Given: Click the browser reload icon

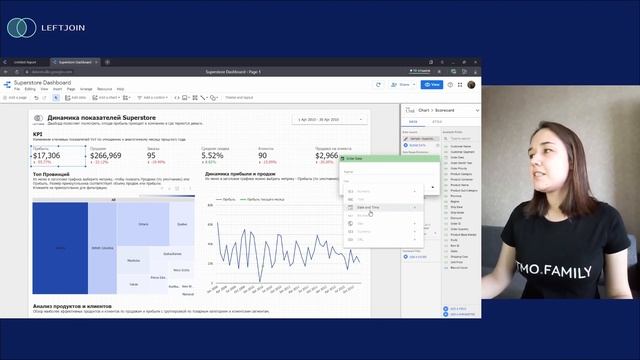Looking at the screenshot, I should 16,72.
